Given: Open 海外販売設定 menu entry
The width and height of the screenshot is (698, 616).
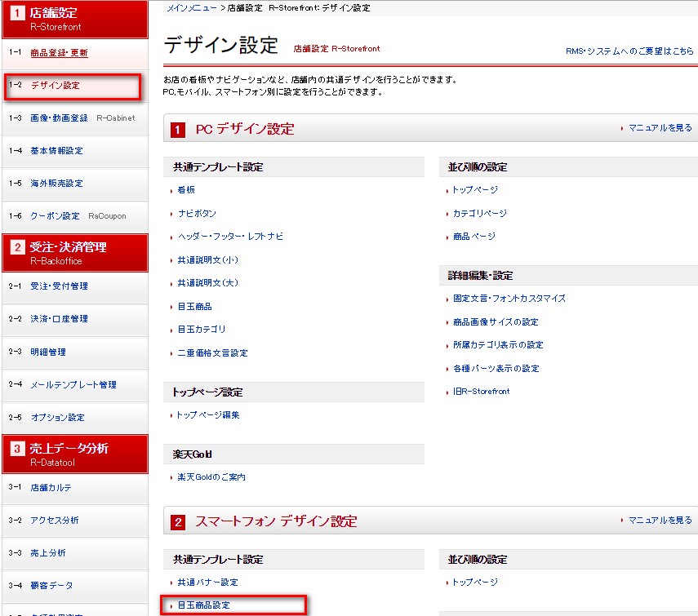Looking at the screenshot, I should click(56, 184).
